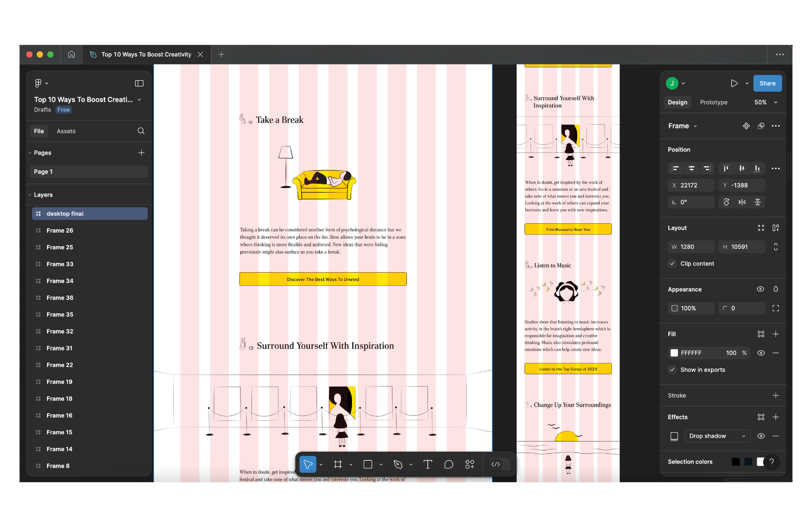Switch to the Assets tab

click(66, 131)
